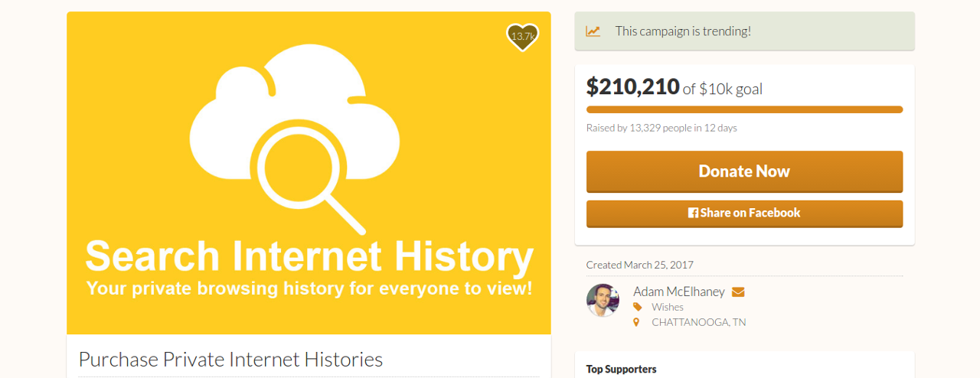Click the trending chart icon
Screen dimensions: 980x378
[593, 31]
